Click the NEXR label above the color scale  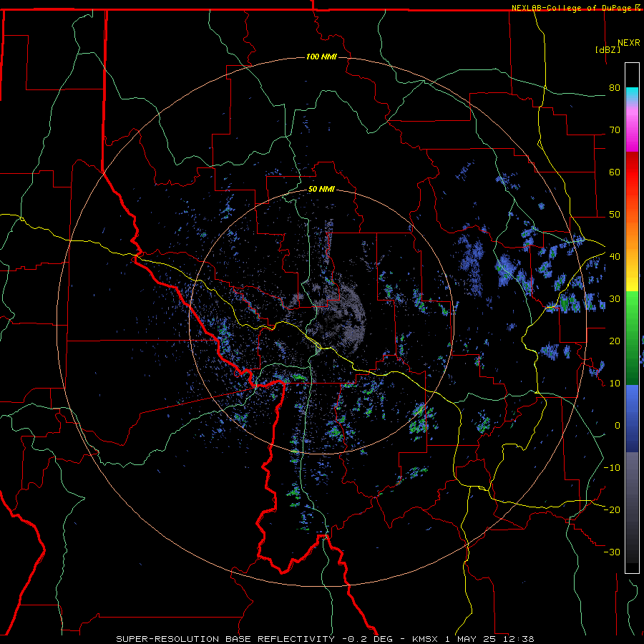[x=629, y=43]
